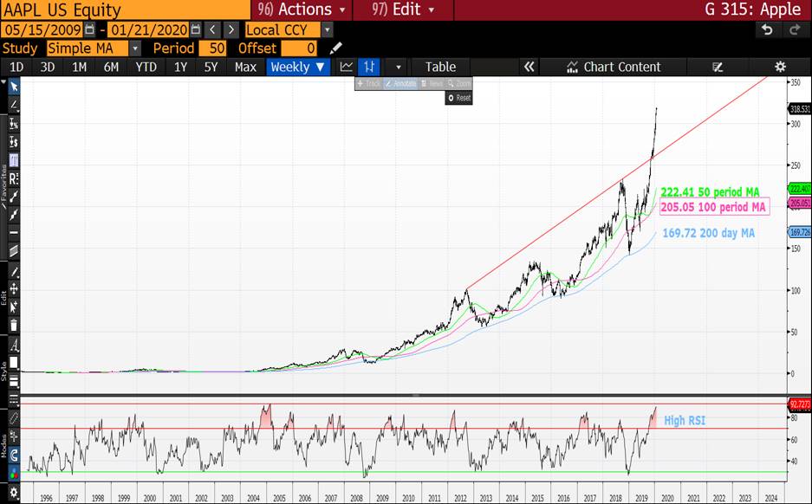The width and height of the screenshot is (812, 504).
Task: Click the Zoom mode button
Action: pyautogui.click(x=459, y=83)
